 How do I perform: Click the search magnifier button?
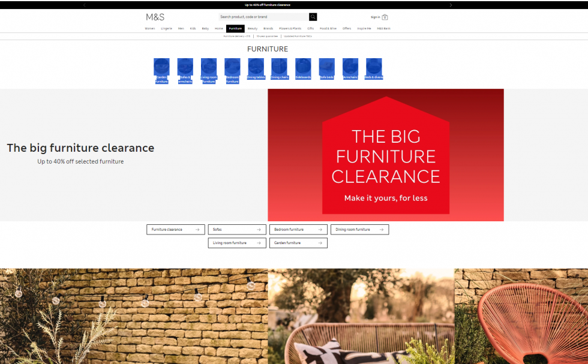pyautogui.click(x=313, y=17)
